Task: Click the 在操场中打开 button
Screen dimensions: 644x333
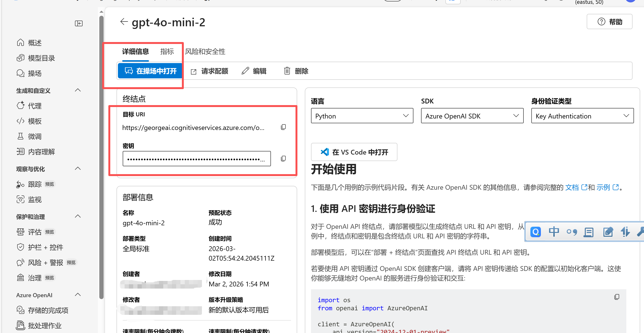Action: point(150,71)
